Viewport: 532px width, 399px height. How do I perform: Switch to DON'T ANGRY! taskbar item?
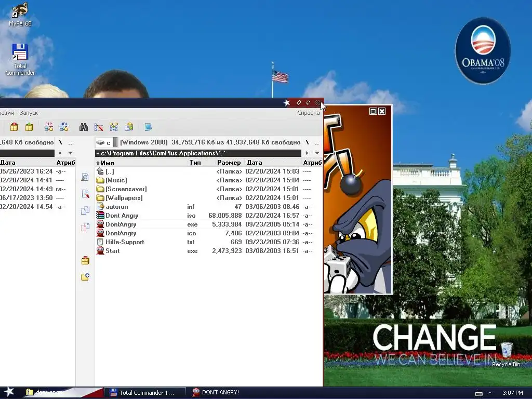[x=217, y=392]
